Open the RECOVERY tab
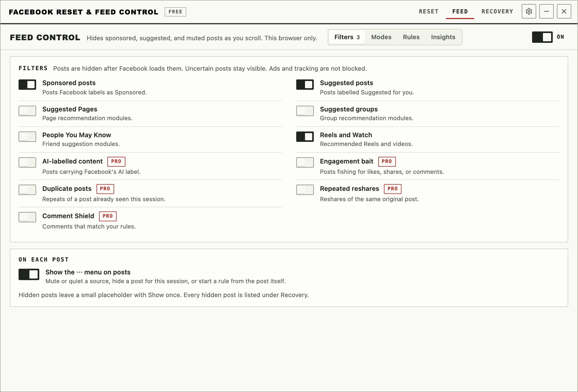 point(497,12)
